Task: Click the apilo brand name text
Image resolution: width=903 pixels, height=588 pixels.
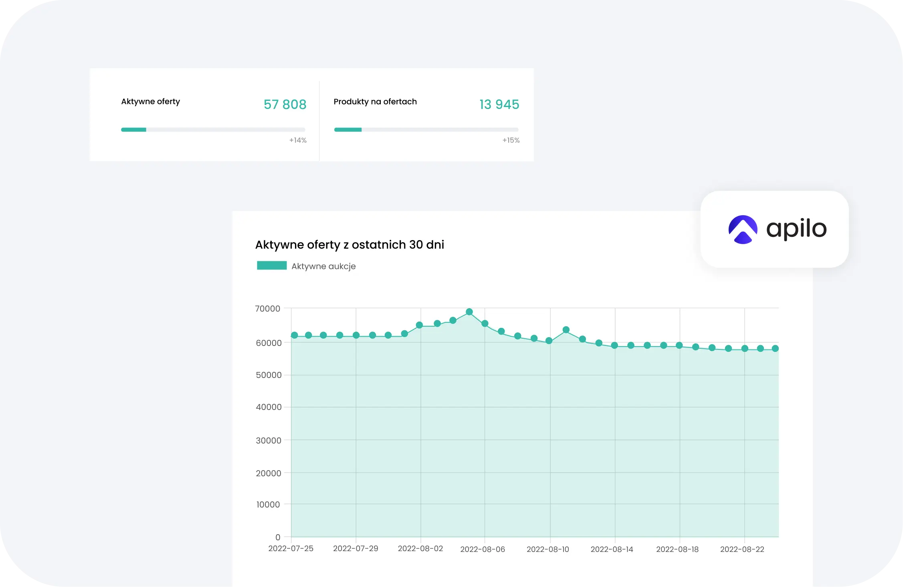Action: [796, 229]
